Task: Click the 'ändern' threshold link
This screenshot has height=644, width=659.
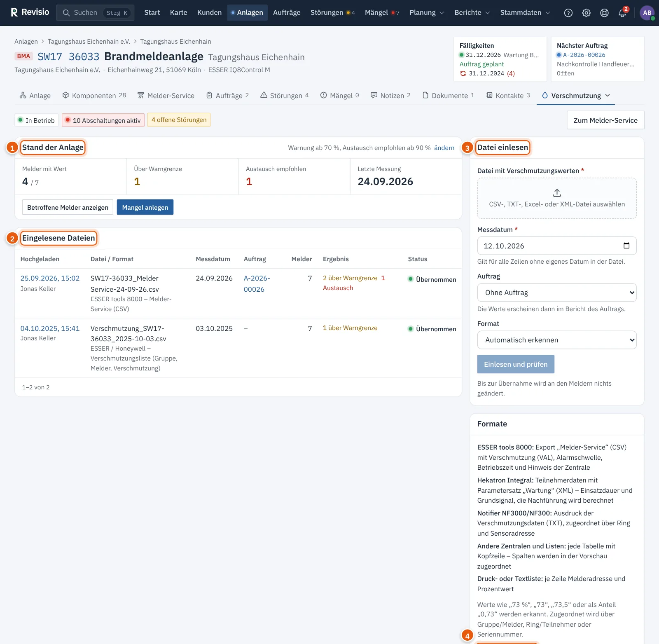Action: pos(444,148)
